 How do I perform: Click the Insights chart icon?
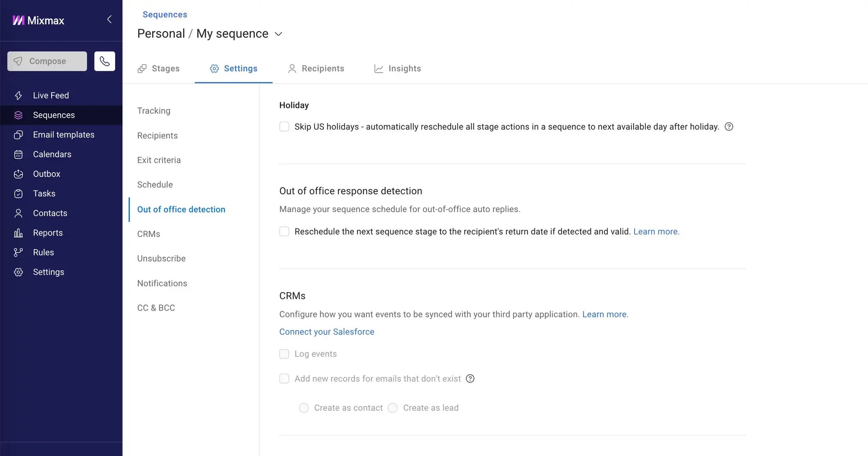[x=378, y=69]
